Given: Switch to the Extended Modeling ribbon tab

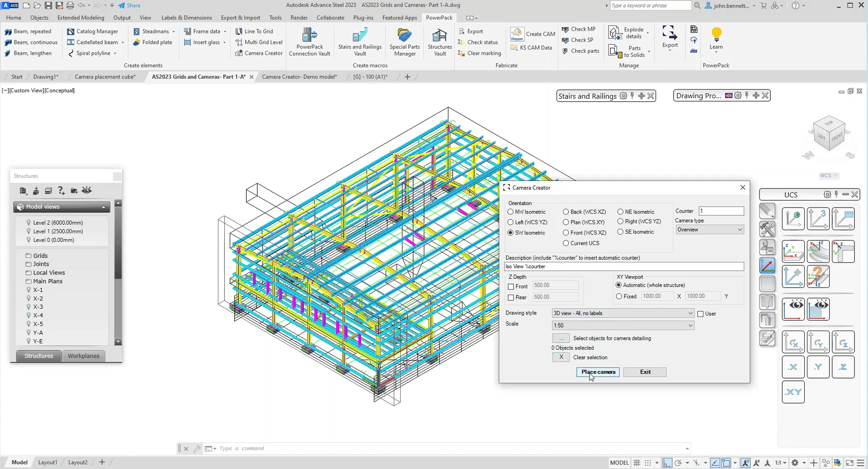Looking at the screenshot, I should [80, 18].
